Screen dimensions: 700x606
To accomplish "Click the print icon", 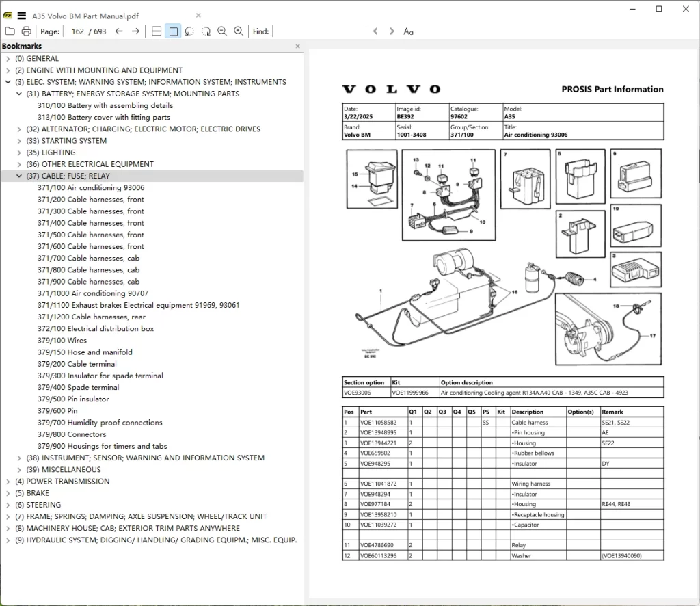I will click(x=27, y=31).
